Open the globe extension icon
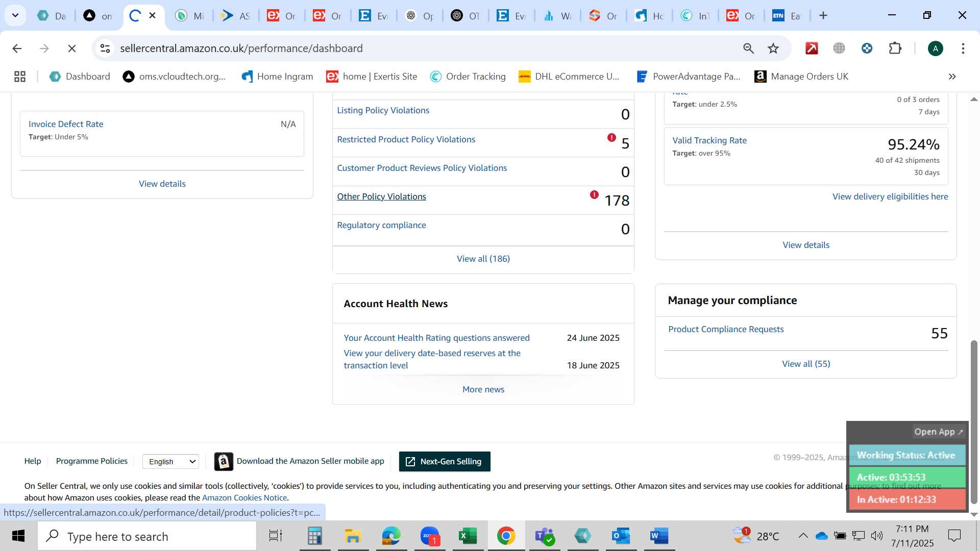This screenshot has height=551, width=980. (x=839, y=48)
